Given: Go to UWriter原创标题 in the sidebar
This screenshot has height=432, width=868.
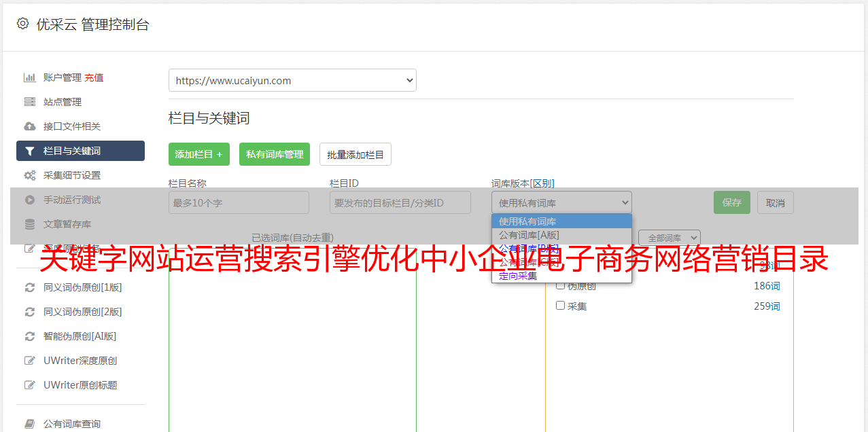Looking at the screenshot, I should click(x=80, y=385).
